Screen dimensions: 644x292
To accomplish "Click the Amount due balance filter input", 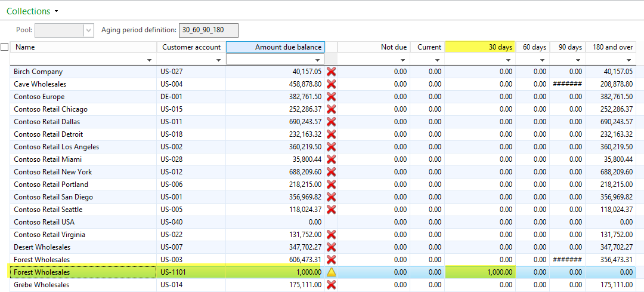I will (x=271, y=59).
